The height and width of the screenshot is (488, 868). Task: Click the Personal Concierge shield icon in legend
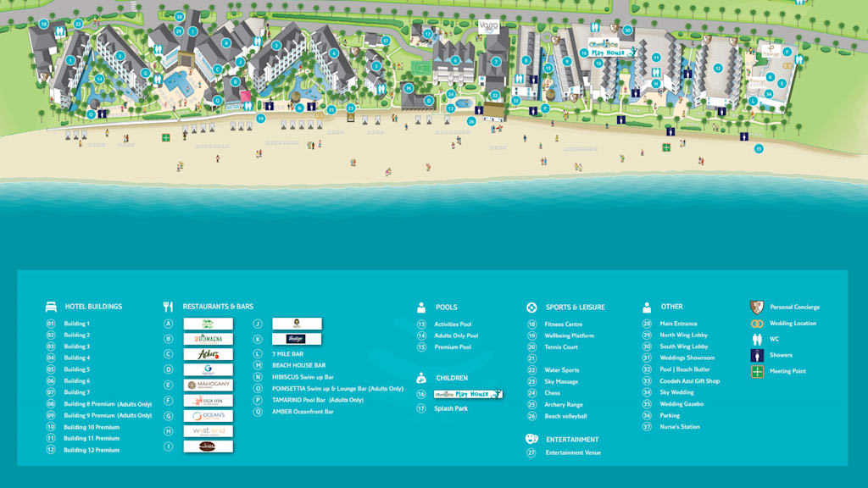[x=757, y=307]
